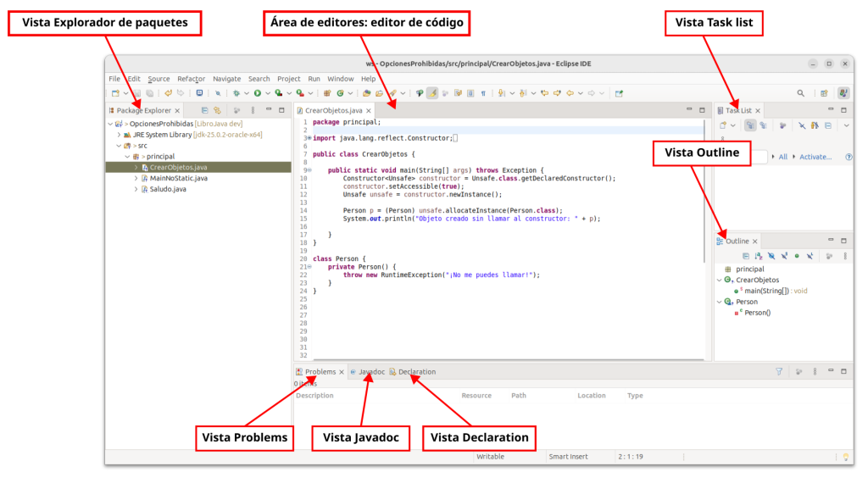Click the Java perspective icon at top right
The image size is (868, 483).
tap(843, 93)
